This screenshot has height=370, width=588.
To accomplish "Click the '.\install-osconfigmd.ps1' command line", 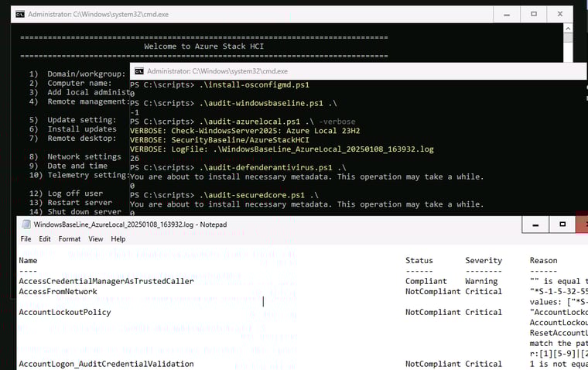I will [220, 85].
